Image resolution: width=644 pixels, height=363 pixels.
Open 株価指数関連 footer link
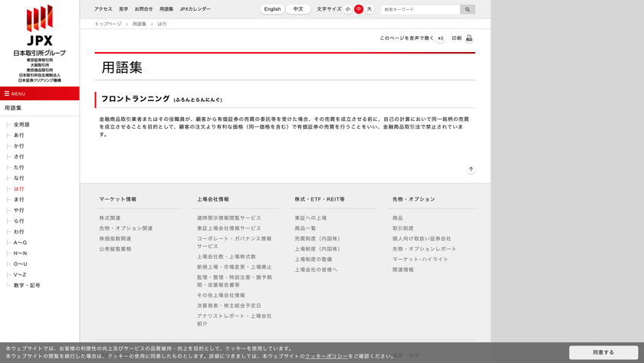115,238
